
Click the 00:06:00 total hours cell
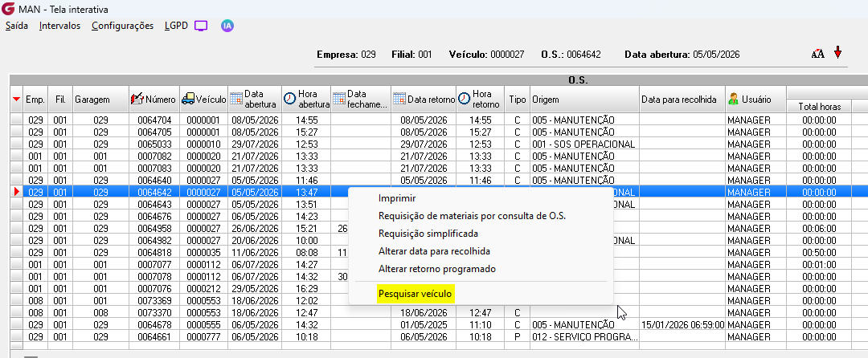click(819, 229)
